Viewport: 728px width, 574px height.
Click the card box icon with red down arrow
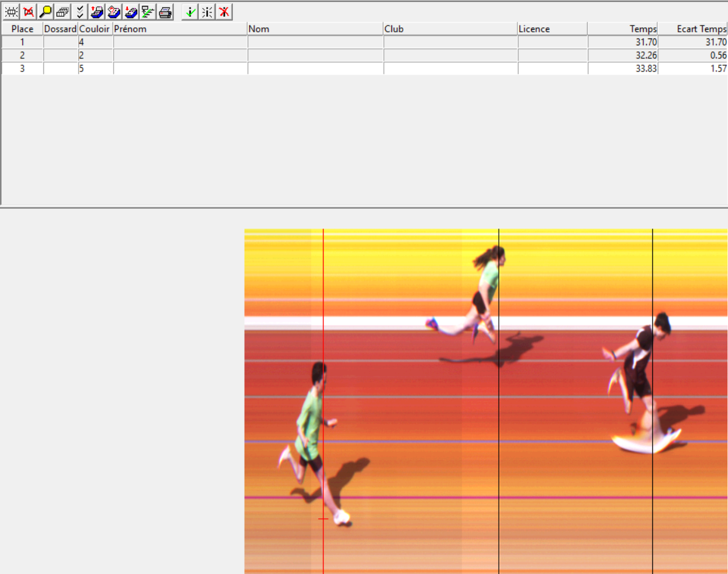(x=131, y=12)
